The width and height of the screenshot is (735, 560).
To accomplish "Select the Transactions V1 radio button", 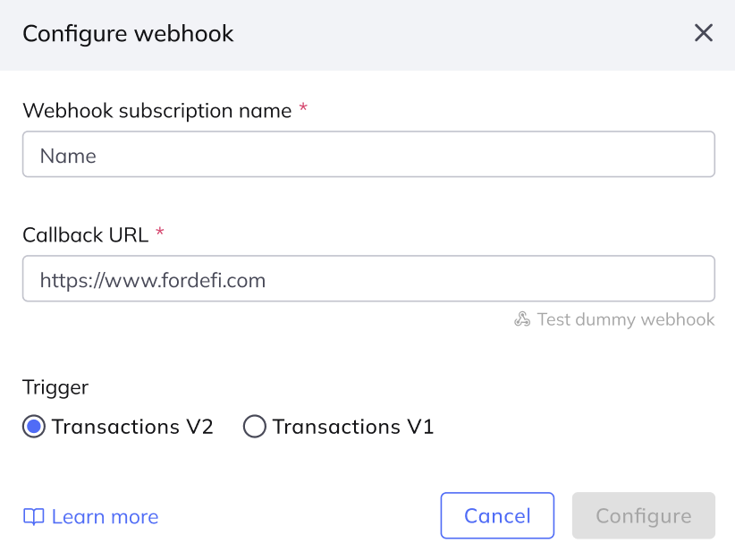I will pos(255,427).
